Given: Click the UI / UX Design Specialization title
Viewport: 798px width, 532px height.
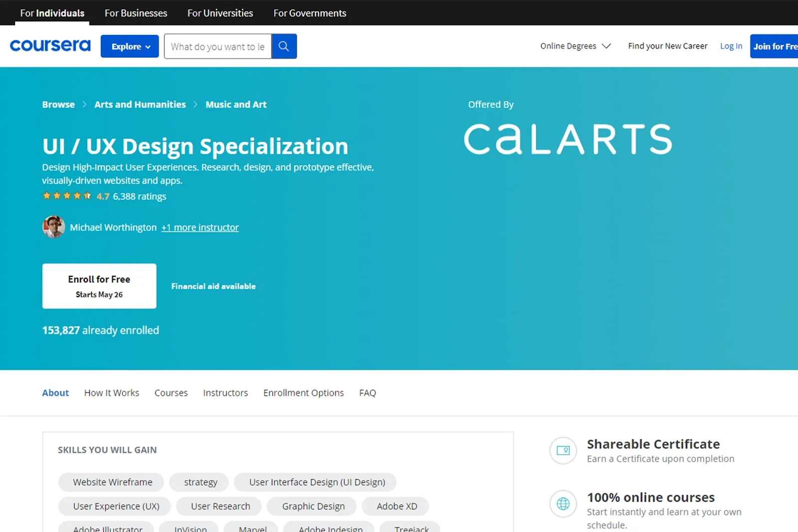Looking at the screenshot, I should pos(195,146).
